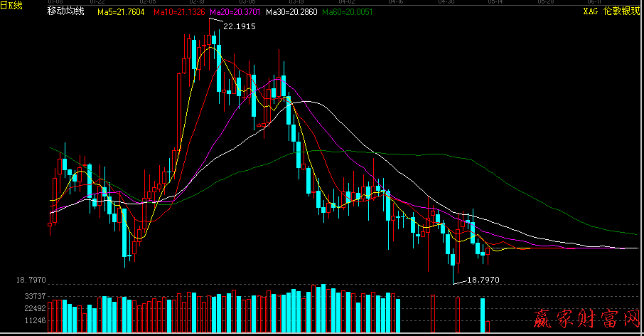Click the 33737 volume axis label

pos(35,296)
